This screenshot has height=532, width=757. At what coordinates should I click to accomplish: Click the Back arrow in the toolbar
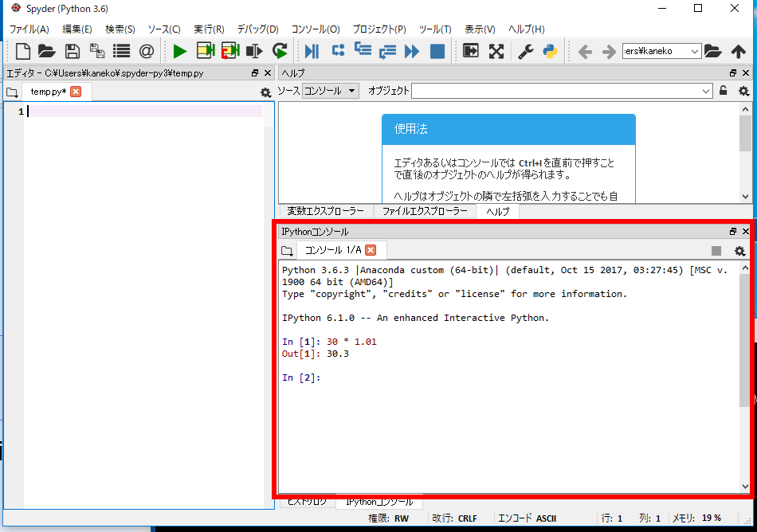pos(585,51)
